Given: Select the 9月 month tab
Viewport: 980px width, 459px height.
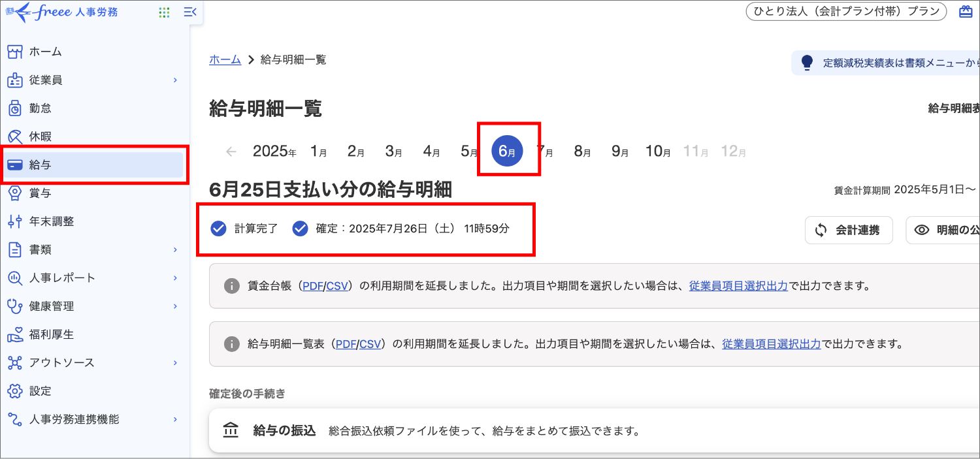Looking at the screenshot, I should coord(620,151).
